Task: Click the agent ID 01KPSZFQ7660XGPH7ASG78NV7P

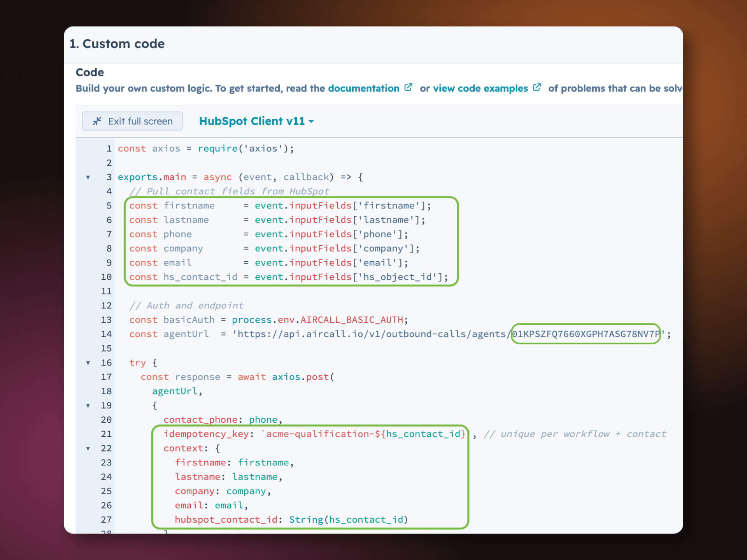Action: click(586, 334)
